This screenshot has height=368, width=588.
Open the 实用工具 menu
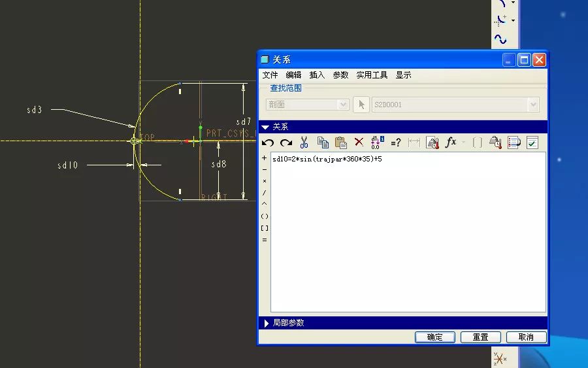tap(372, 75)
